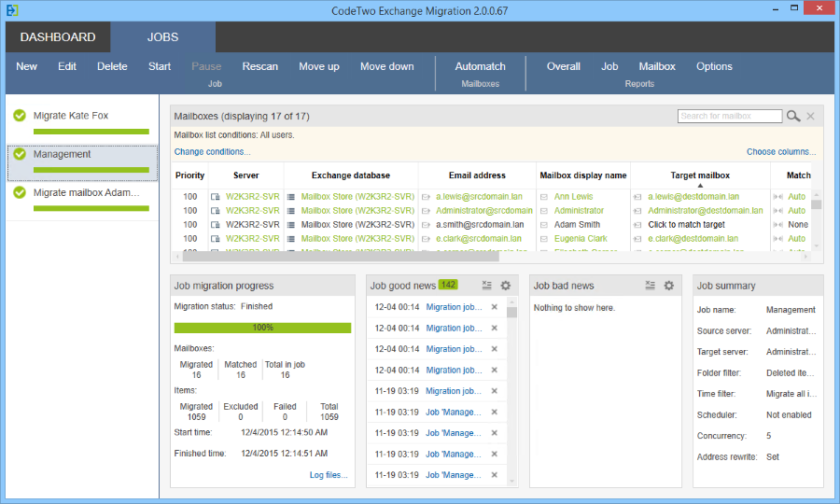
Task: Click the 100% migration progress bar
Action: tap(262, 328)
